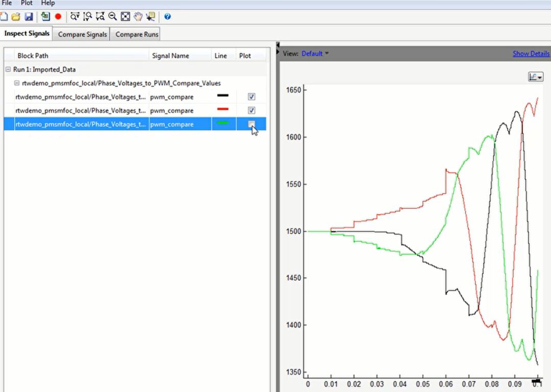Open Help with the blue question mark

[167, 17]
